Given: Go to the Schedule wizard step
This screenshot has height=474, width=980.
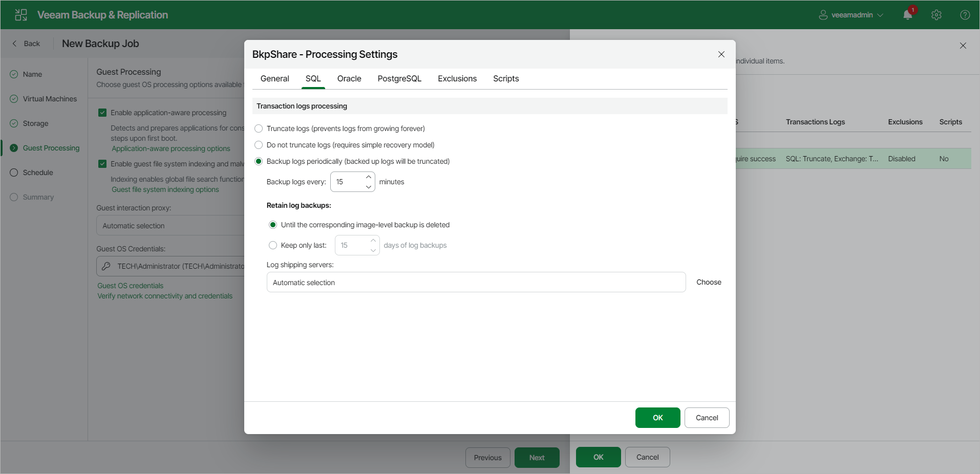Looking at the screenshot, I should 38,173.
